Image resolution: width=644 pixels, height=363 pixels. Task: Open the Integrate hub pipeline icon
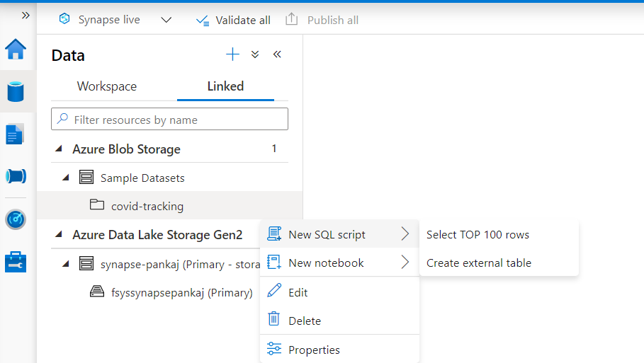click(16, 176)
